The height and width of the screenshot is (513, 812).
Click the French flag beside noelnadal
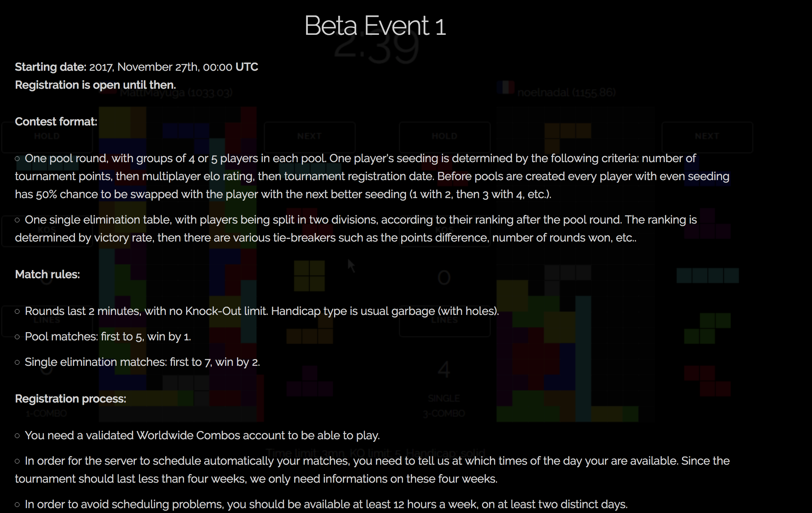pos(505,87)
